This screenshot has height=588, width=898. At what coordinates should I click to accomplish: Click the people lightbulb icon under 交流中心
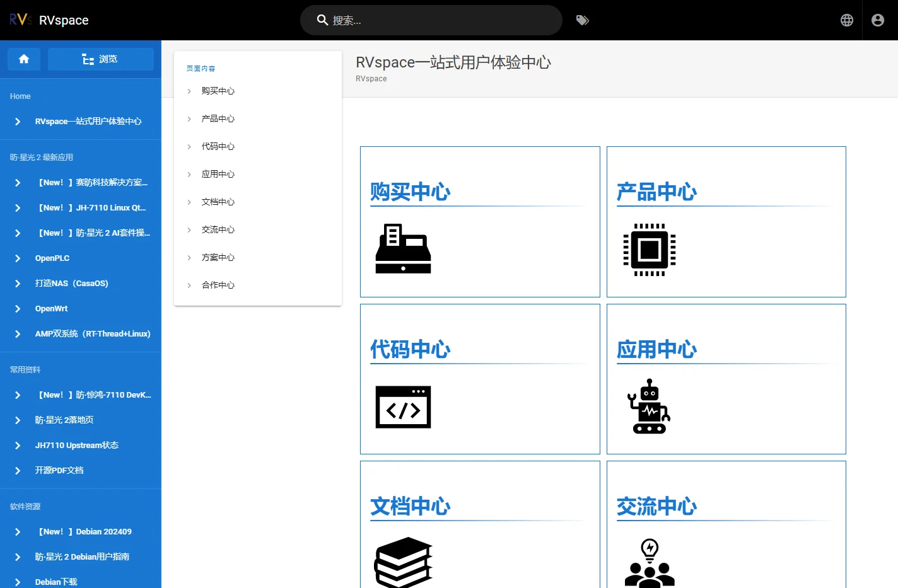click(x=650, y=563)
